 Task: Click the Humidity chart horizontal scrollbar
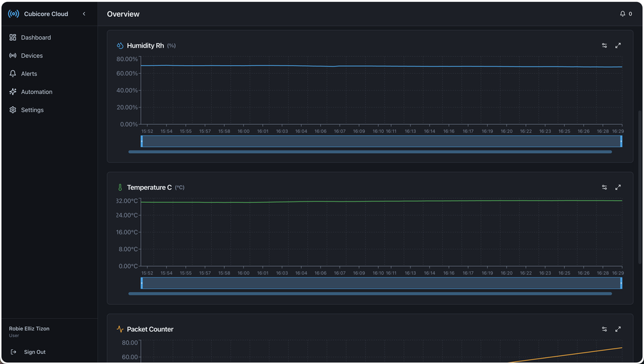[370, 152]
